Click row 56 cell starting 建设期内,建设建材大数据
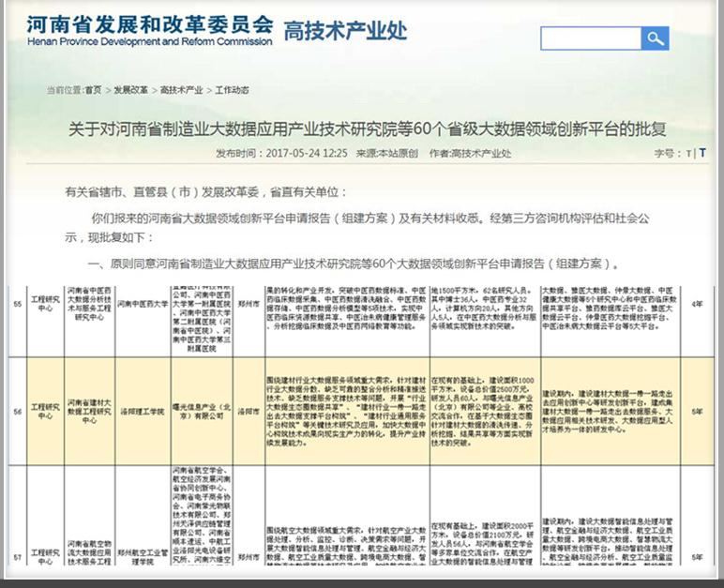Image resolution: width=724 pixels, height=588 pixels. pos(610,412)
